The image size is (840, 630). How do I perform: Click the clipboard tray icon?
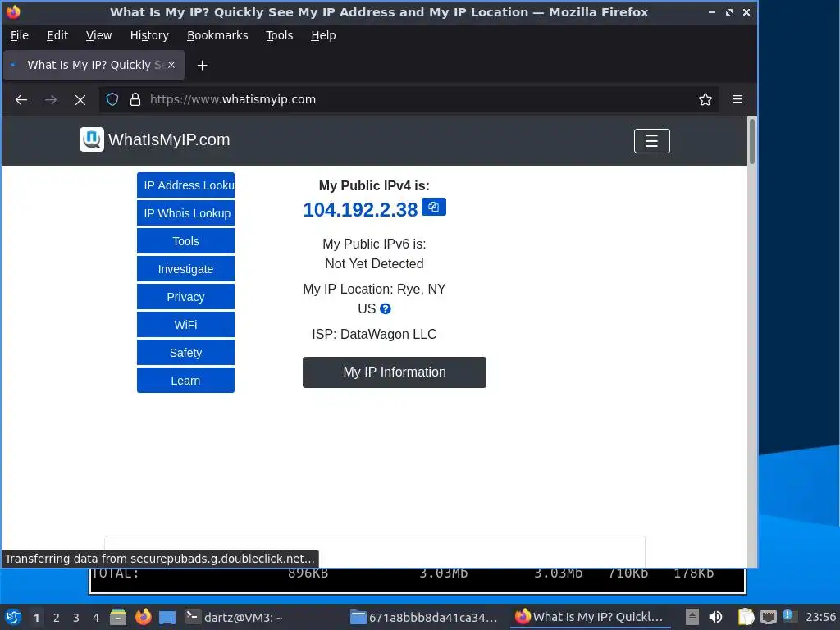746,617
